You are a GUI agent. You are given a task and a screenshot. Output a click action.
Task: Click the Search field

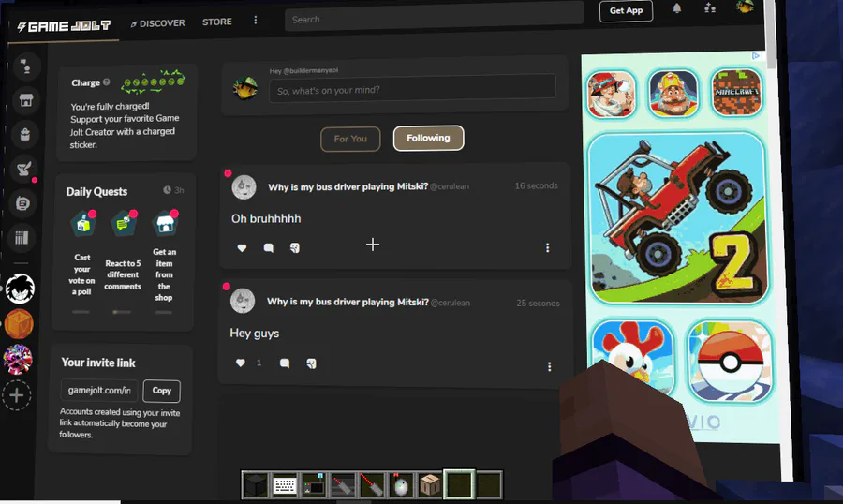[434, 17]
